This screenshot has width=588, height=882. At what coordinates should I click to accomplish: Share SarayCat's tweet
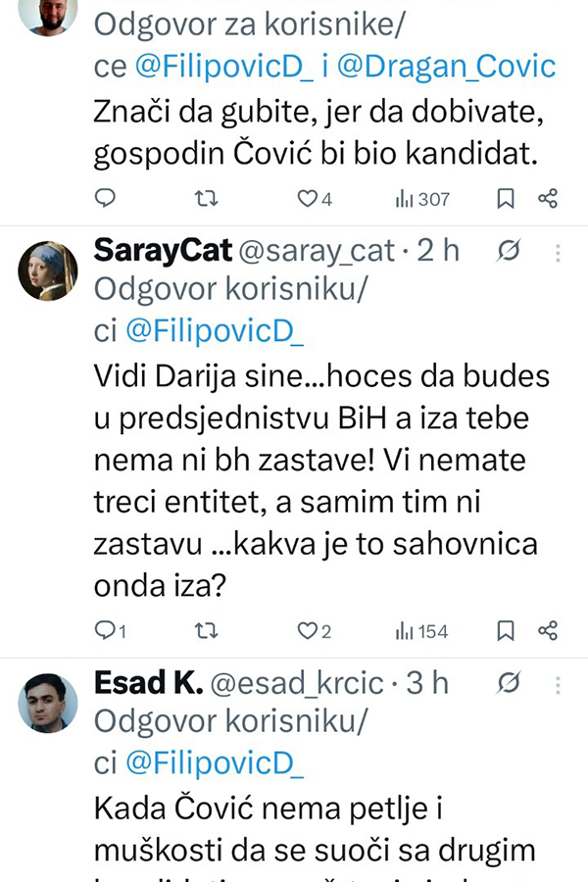click(549, 630)
